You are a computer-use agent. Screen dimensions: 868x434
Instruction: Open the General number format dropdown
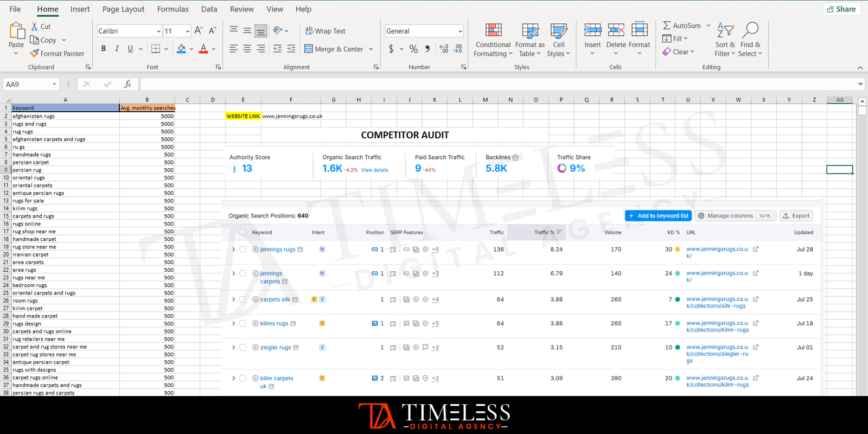click(x=424, y=31)
